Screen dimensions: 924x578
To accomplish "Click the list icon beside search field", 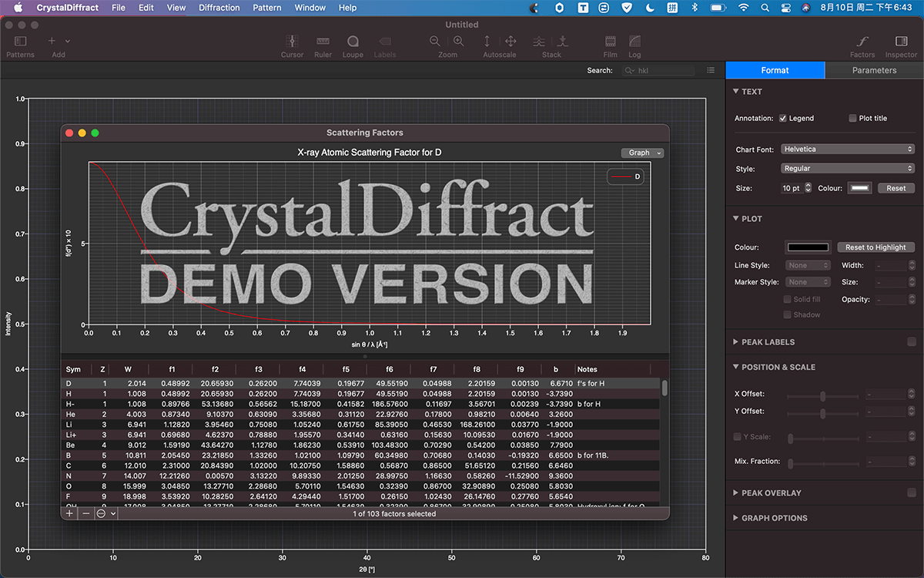I will 710,70.
